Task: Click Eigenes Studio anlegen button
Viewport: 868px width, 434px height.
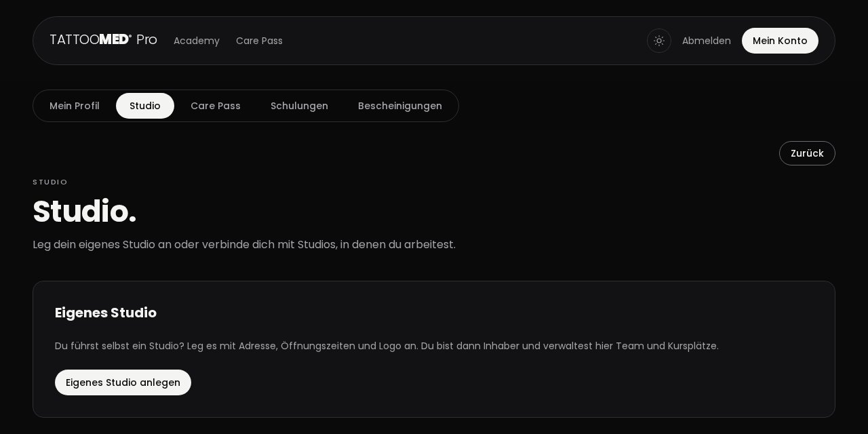Action: 123,382
